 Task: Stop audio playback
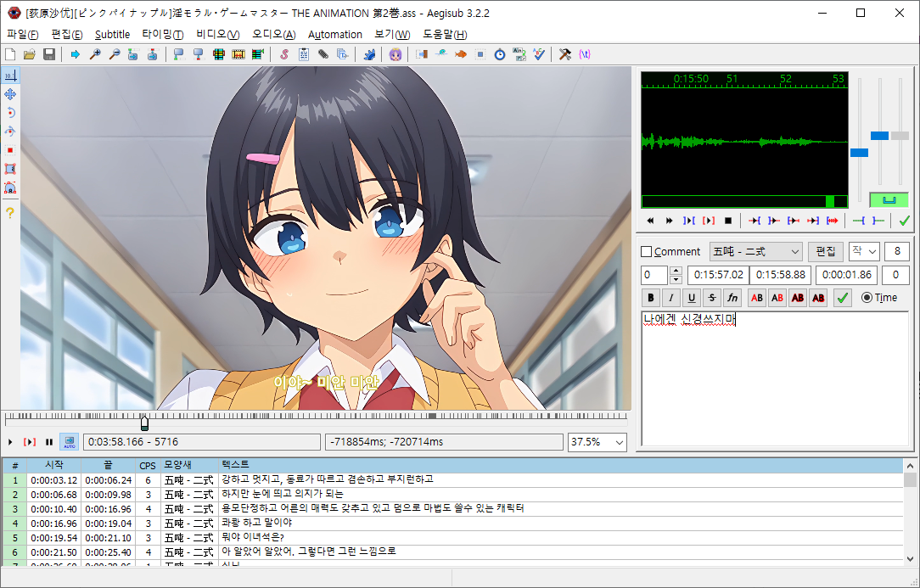coord(728,221)
